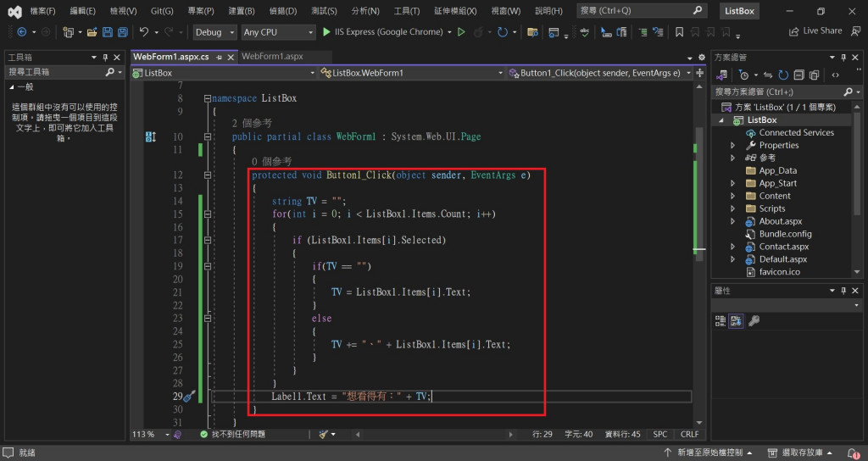Viewport: 868px width, 461px height.
Task: Click the screwdriver quick action icon on line 29
Action: pos(189,397)
